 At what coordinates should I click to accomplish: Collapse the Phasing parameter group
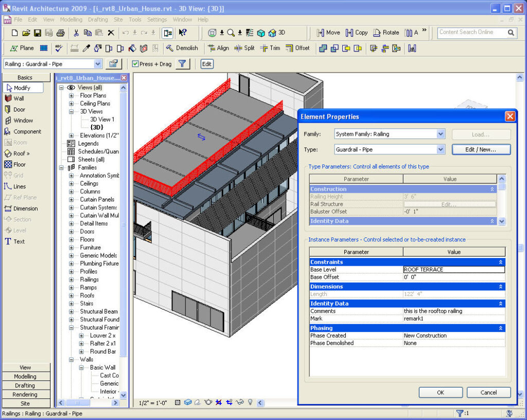click(x=500, y=328)
